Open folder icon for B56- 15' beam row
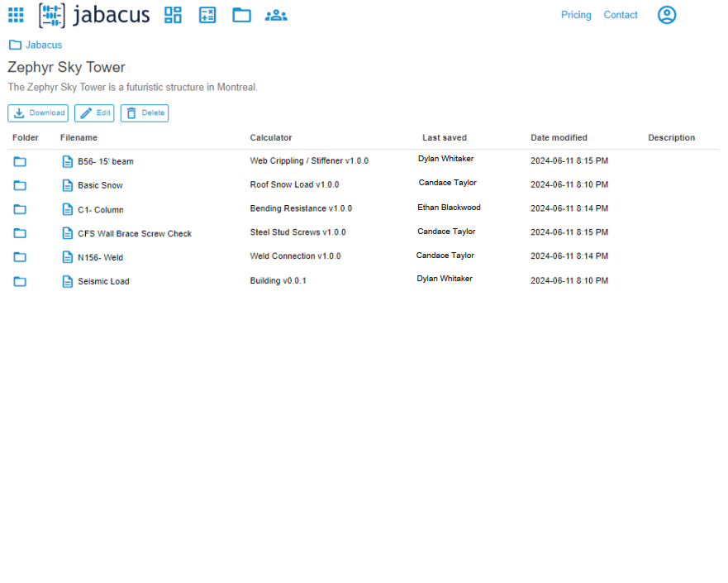The image size is (728, 583). 20,161
